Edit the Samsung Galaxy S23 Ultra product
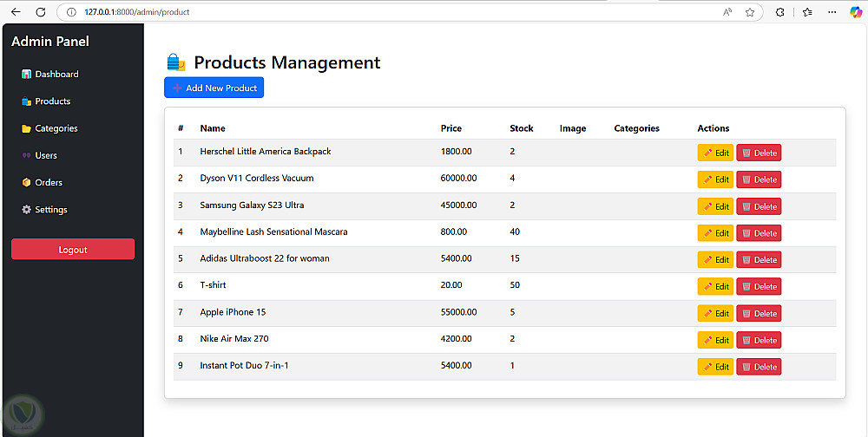The height and width of the screenshot is (437, 868). [715, 206]
